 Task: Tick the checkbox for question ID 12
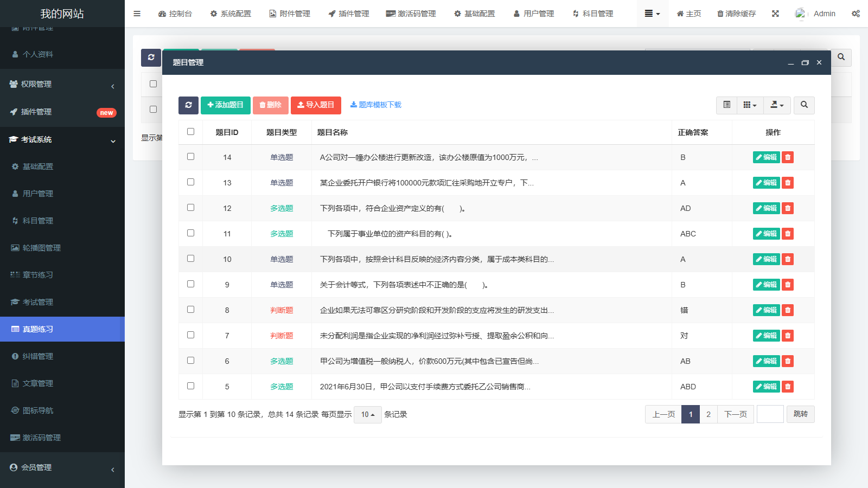pos(190,208)
